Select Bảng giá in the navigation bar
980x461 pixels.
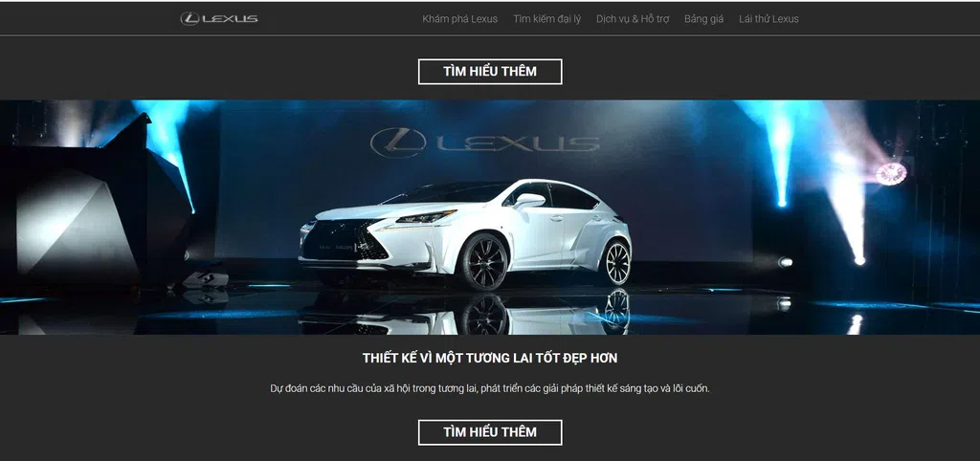pos(703,19)
